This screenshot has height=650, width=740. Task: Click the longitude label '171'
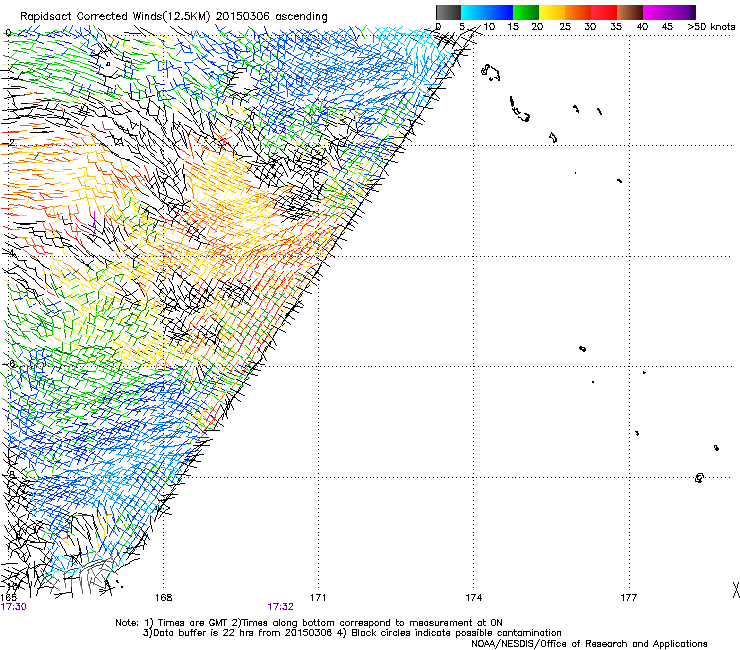pos(318,598)
